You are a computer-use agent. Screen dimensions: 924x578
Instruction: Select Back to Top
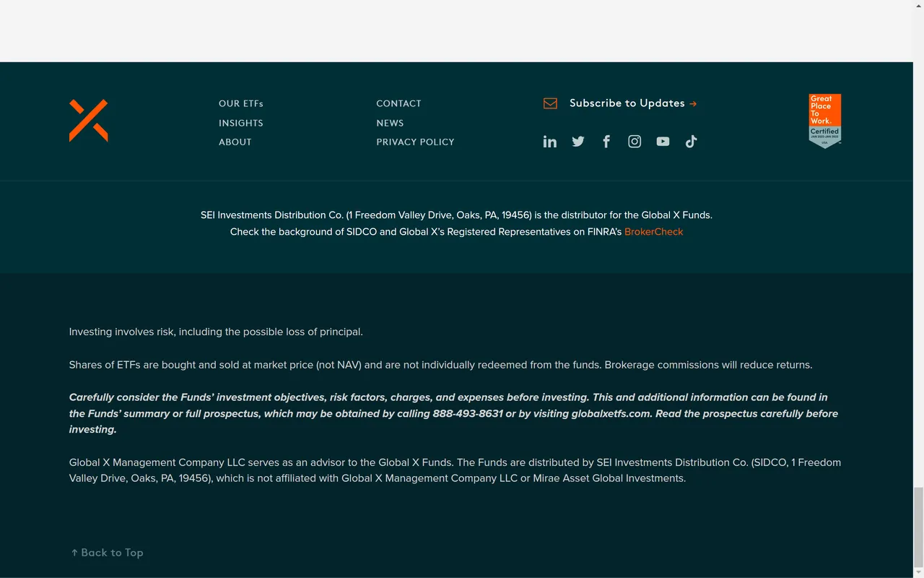pyautogui.click(x=106, y=552)
